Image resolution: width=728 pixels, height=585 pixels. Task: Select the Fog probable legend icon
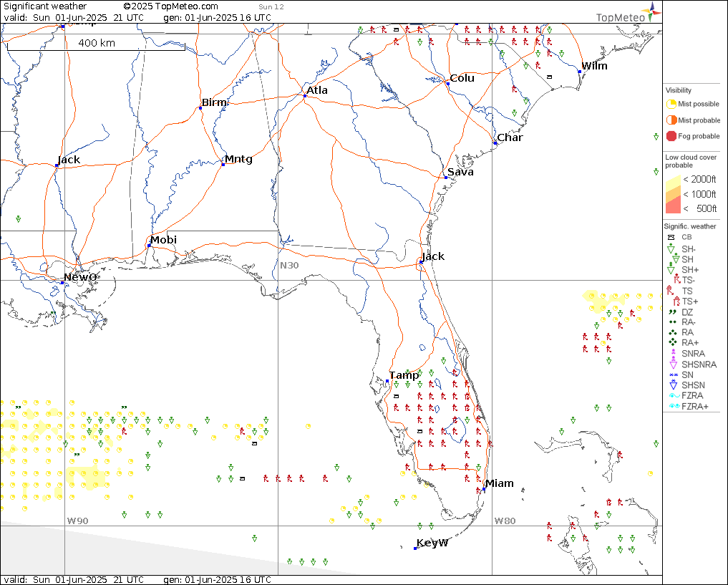[671, 136]
